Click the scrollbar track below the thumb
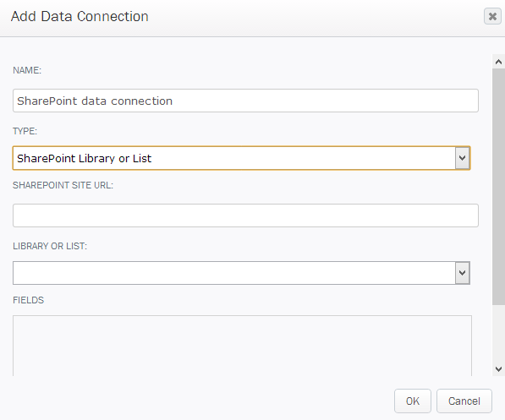This screenshot has width=505, height=420. [x=498, y=333]
